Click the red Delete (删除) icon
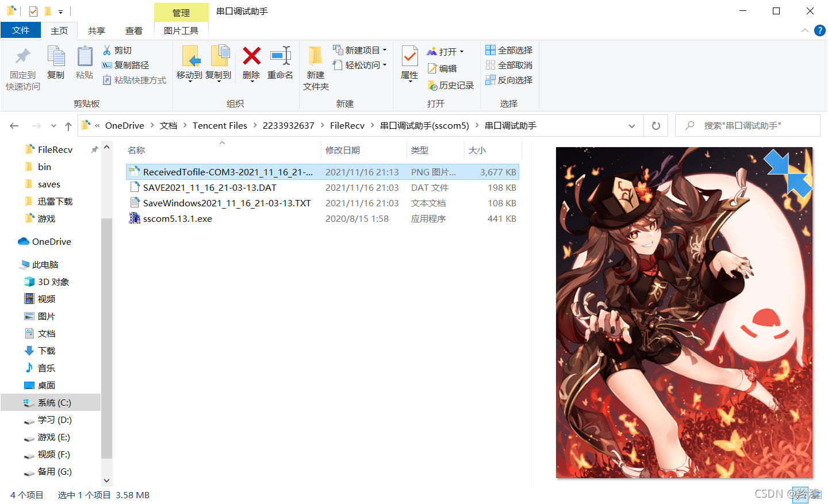Viewport: 828px width, 504px height. tap(251, 56)
